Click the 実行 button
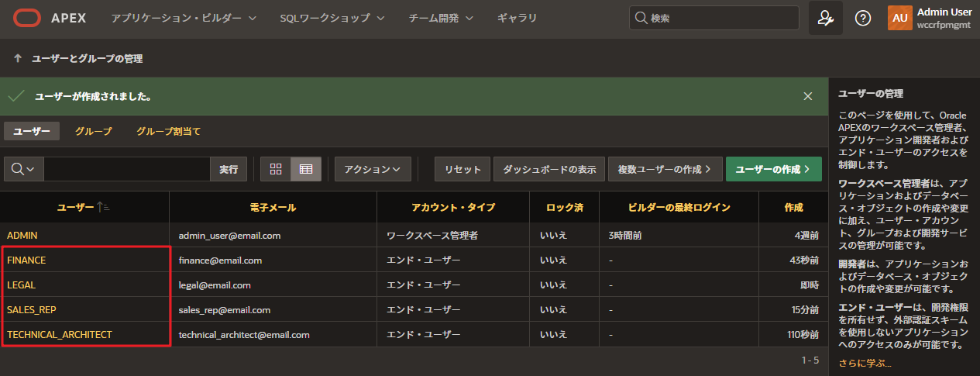Image resolution: width=980 pixels, height=376 pixels. tap(229, 169)
